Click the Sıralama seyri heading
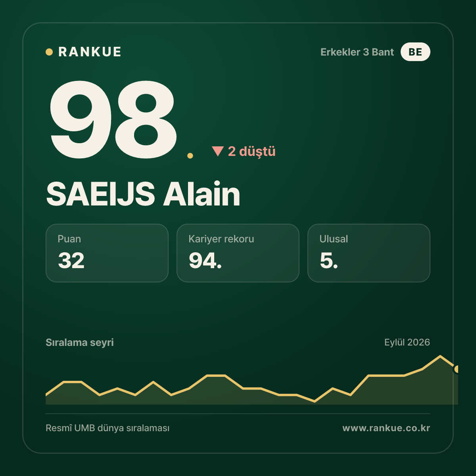This screenshot has height=476, width=476. [80, 342]
